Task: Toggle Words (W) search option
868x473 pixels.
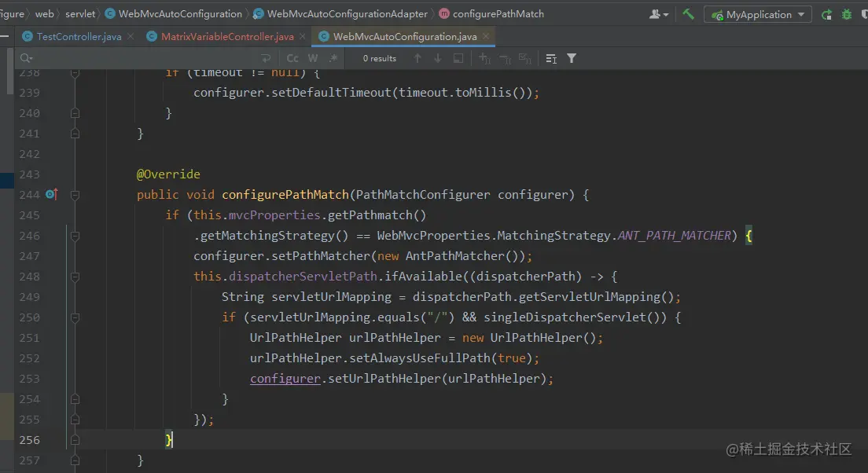Action: click(313, 58)
